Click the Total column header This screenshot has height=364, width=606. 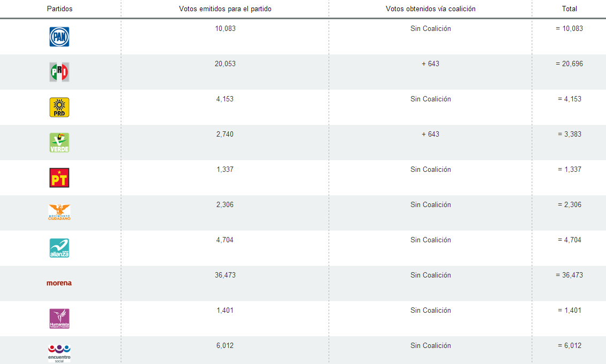click(569, 9)
